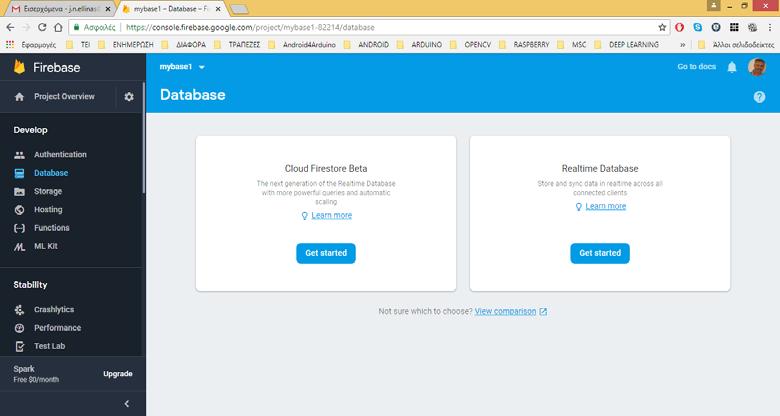Screen dimensions: 780x416
Task: Click browser back arrow
Action: click(x=10, y=27)
